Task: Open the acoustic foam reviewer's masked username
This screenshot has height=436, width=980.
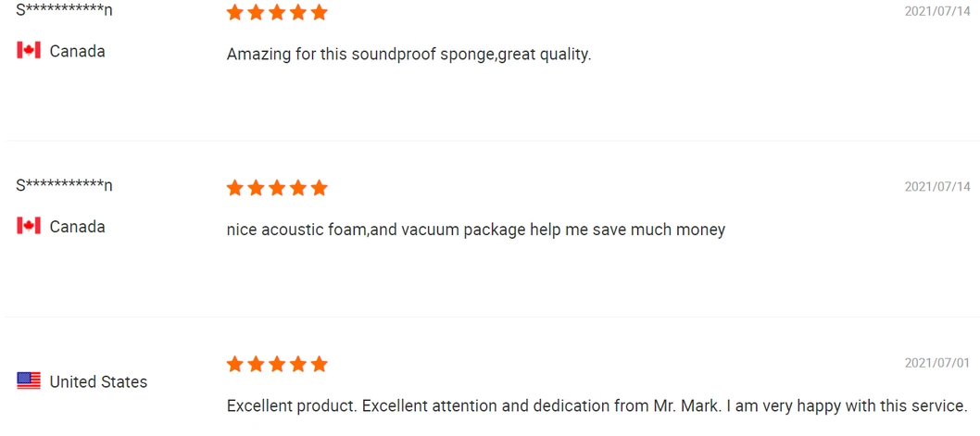Action: point(64,186)
